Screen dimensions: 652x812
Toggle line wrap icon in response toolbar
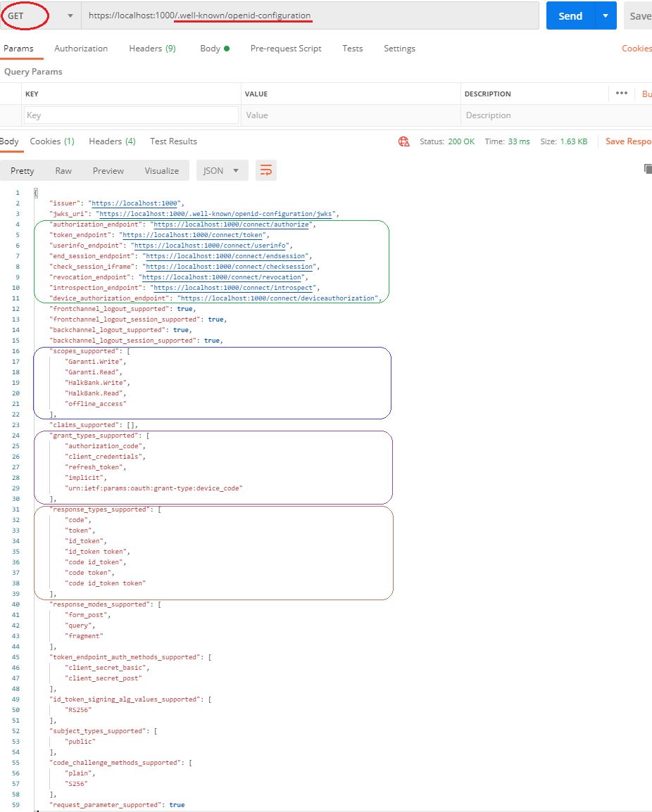tap(267, 170)
